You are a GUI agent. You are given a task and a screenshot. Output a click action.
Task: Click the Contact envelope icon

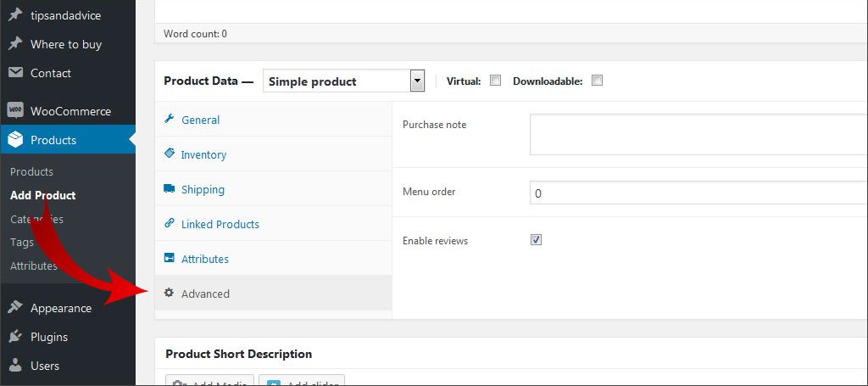[x=14, y=73]
